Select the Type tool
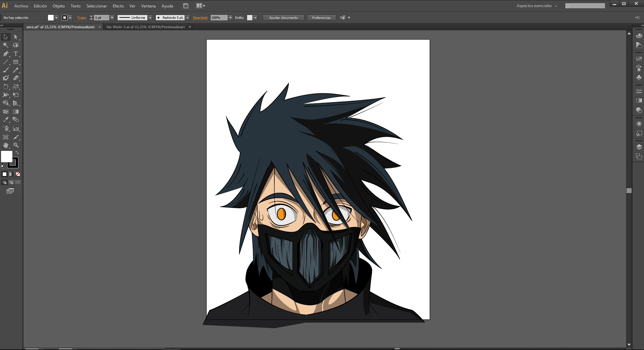The width and height of the screenshot is (644, 350). tap(16, 54)
